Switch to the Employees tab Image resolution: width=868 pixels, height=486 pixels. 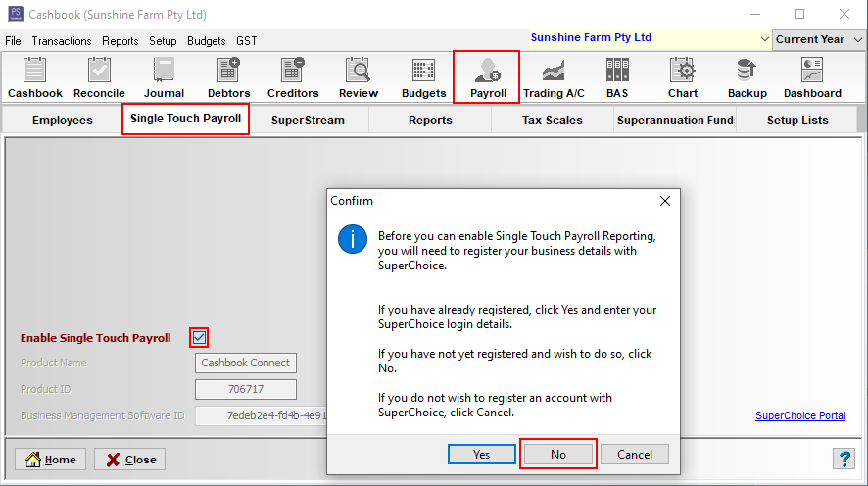coord(63,121)
